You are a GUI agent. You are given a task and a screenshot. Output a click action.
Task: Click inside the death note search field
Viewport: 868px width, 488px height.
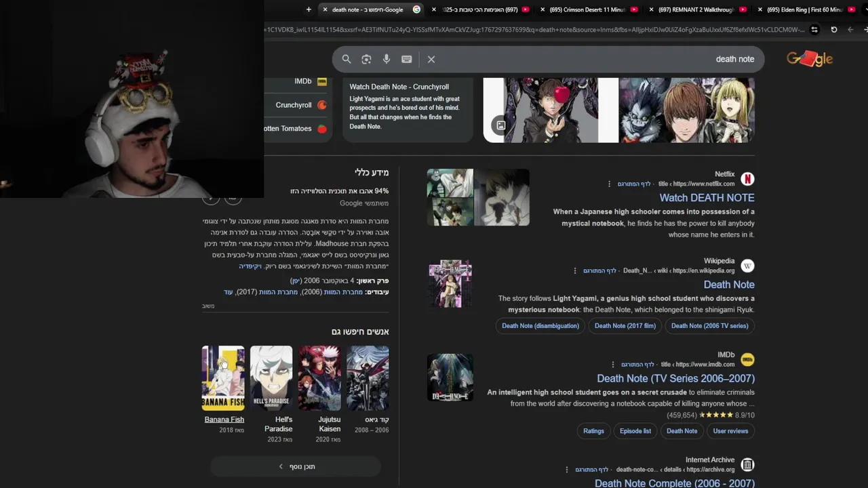[548, 59]
